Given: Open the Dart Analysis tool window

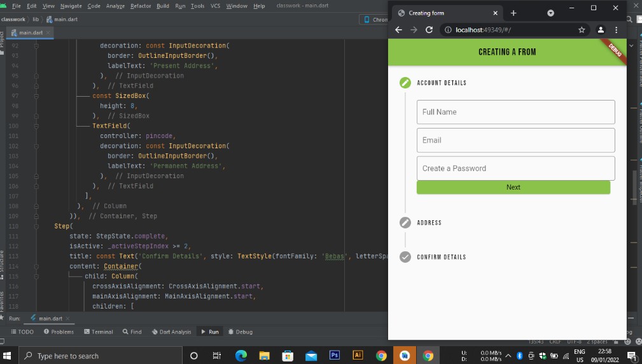Looking at the screenshot, I should click(x=171, y=332).
